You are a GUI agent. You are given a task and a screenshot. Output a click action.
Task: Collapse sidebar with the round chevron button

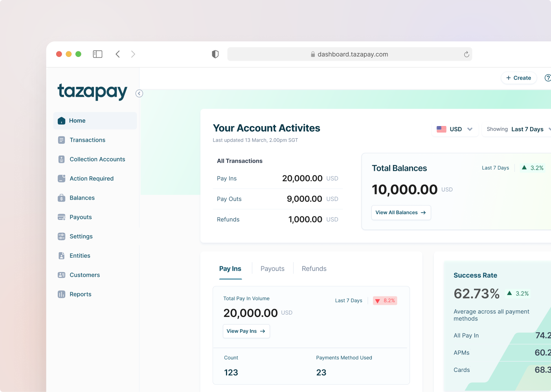139,93
